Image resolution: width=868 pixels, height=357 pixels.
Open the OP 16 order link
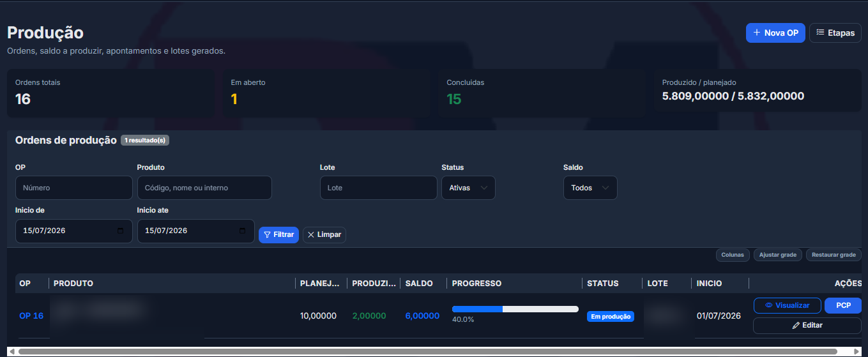click(x=31, y=315)
